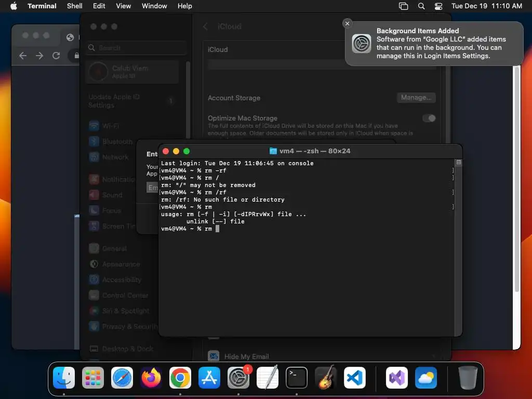Open Visual Studio Code from the Dock
Screen dimensions: 532x399
click(x=354, y=378)
